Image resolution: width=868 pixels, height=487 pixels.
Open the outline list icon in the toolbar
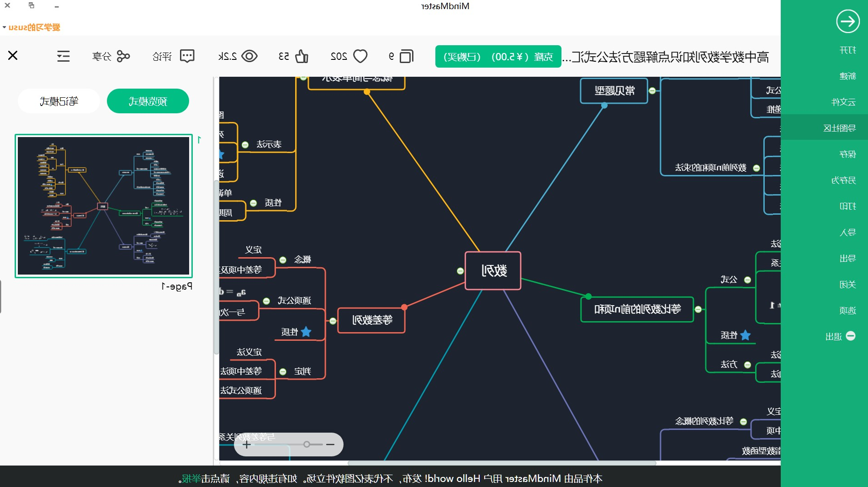pyautogui.click(x=64, y=56)
